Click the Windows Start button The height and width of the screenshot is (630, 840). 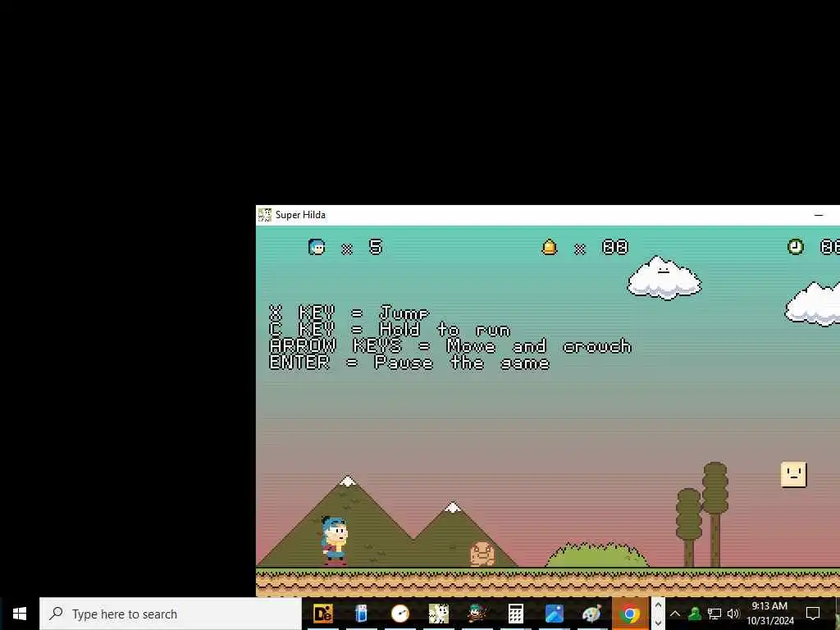pyautogui.click(x=20, y=614)
